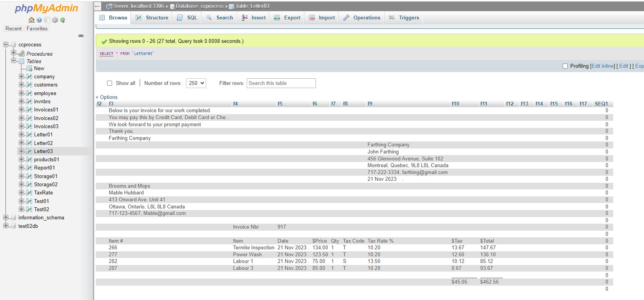
Task: Switch to the Browse tab
Action: pos(113,18)
